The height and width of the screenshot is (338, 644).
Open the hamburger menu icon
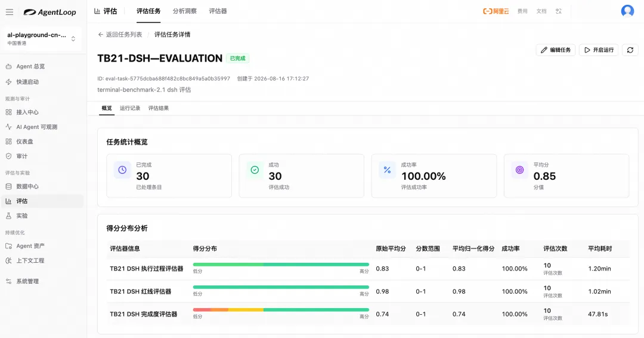(10, 12)
